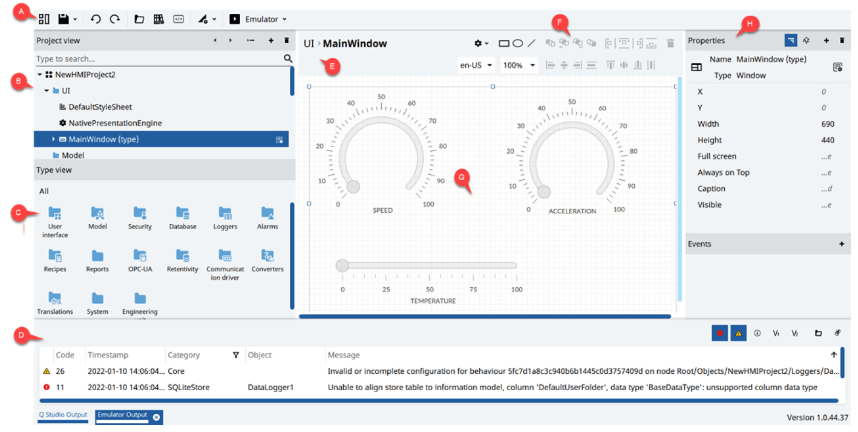Viewport: 858px width, 432px height.
Task: Click the trash icon in Project view header
Action: pos(287,41)
